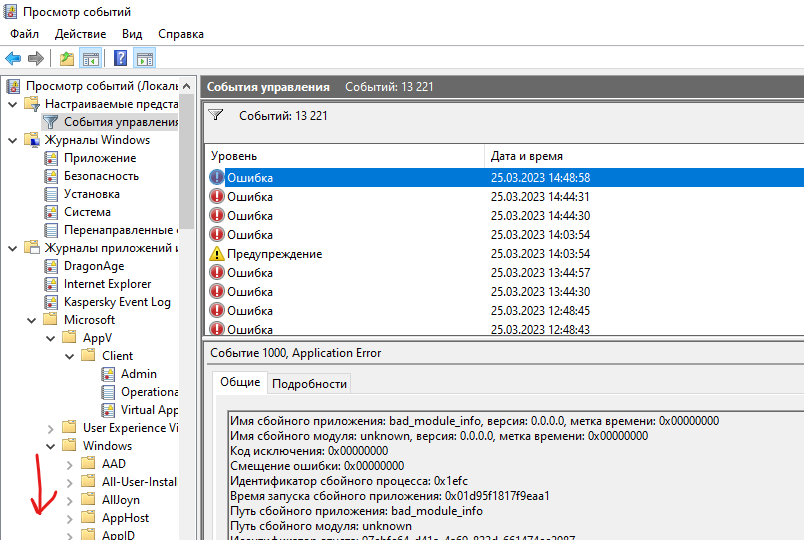Switch to the Общие tab
This screenshot has width=804, height=540.
240,382
